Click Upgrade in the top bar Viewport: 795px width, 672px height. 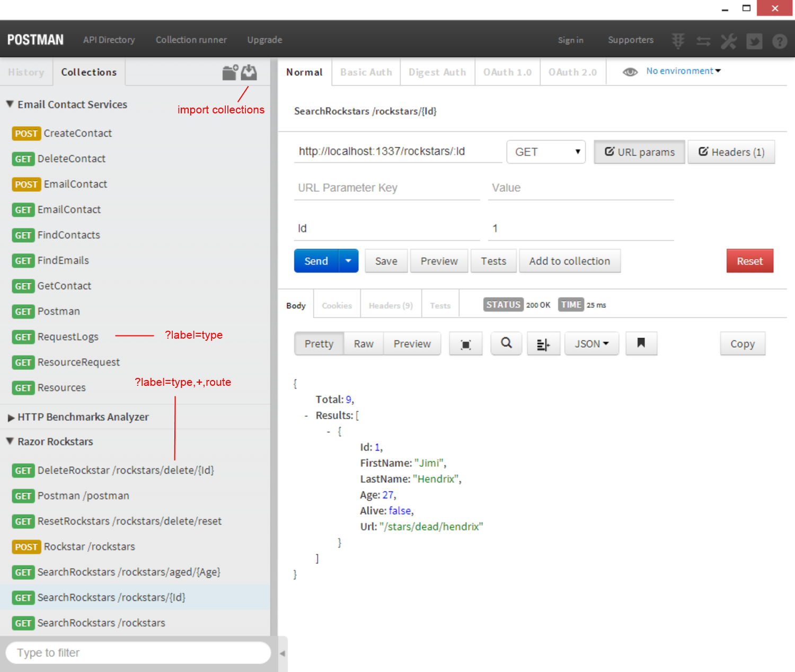tap(264, 40)
